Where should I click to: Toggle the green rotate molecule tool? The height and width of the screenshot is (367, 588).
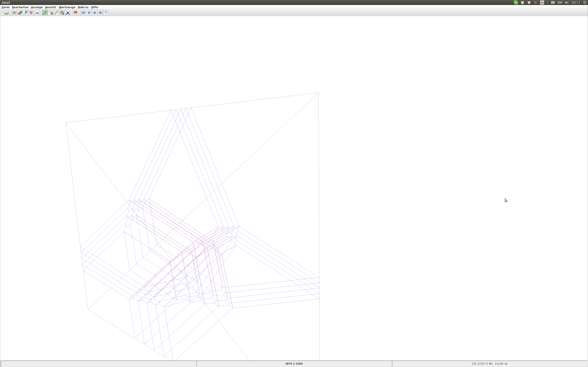45,13
